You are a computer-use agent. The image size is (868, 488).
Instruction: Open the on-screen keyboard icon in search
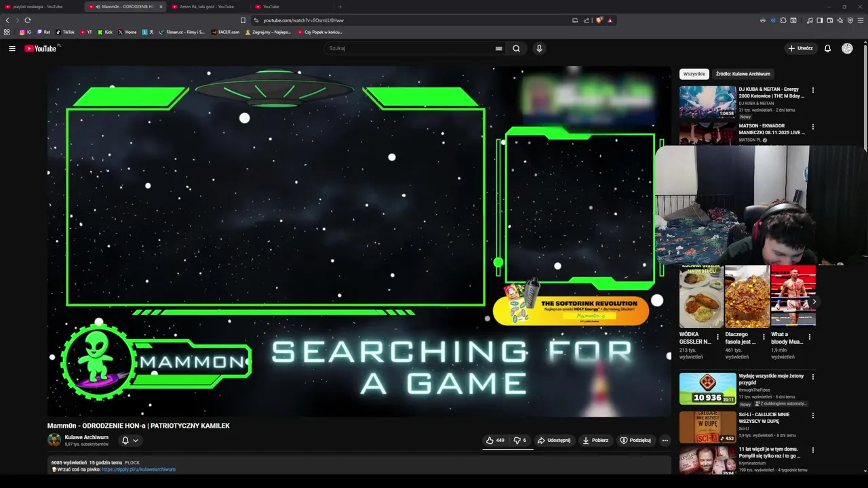tap(498, 48)
